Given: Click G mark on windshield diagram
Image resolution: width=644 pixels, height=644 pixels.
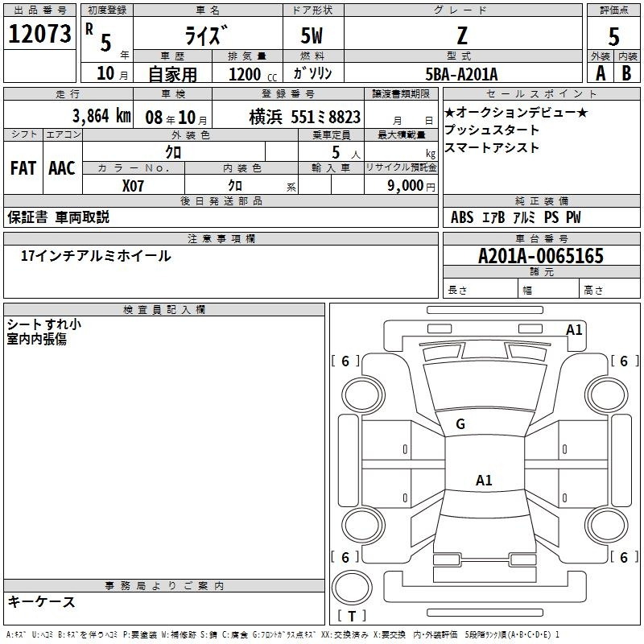Looking at the screenshot, I should [x=460, y=424].
